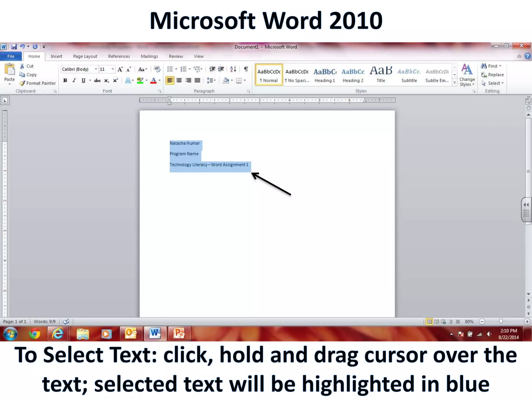532x399 pixels.
Task: Open the Line Spacing dropdown
Action: coord(211,81)
